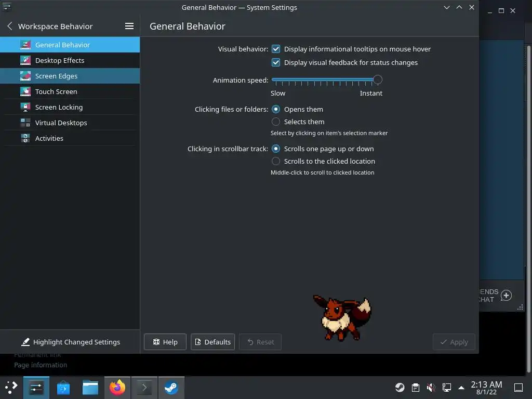The height and width of the screenshot is (399, 532).
Task: Toggle informational tooltips on mouse hover
Action: pos(276,49)
